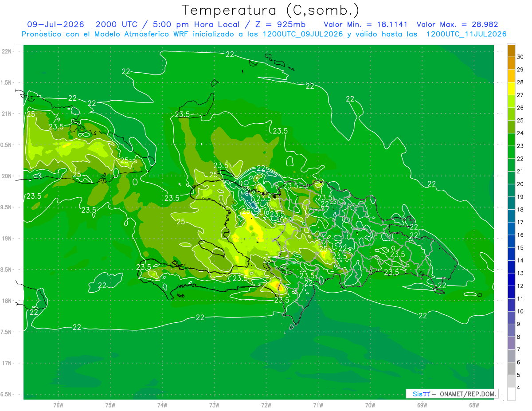
Task: Click the "21N" latitude axis label
Action: [x=7, y=114]
